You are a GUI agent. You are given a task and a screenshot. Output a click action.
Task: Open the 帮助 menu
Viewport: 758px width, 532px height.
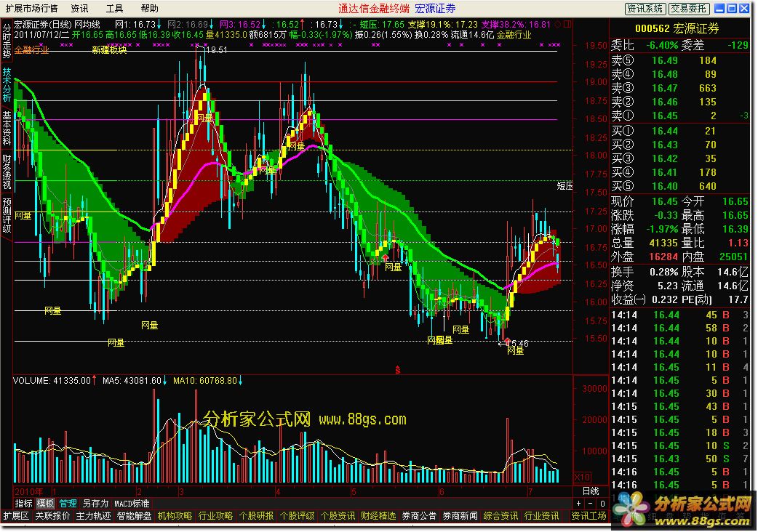149,9
